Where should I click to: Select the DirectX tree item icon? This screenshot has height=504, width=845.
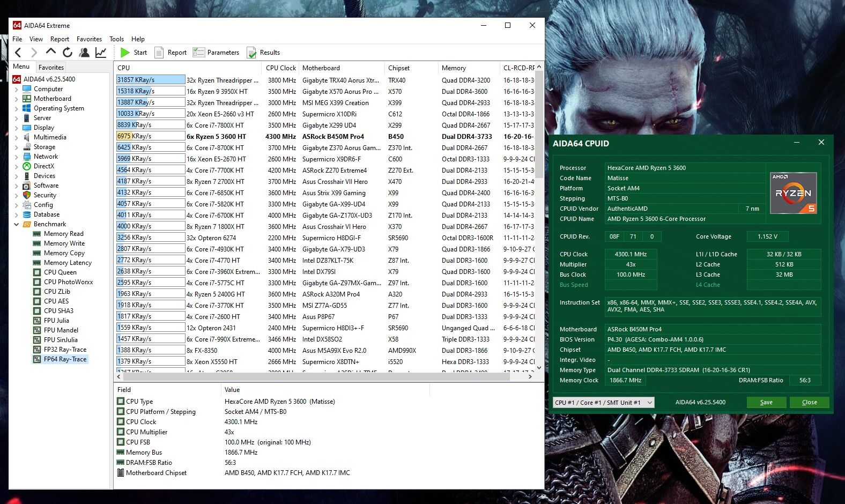(x=27, y=166)
